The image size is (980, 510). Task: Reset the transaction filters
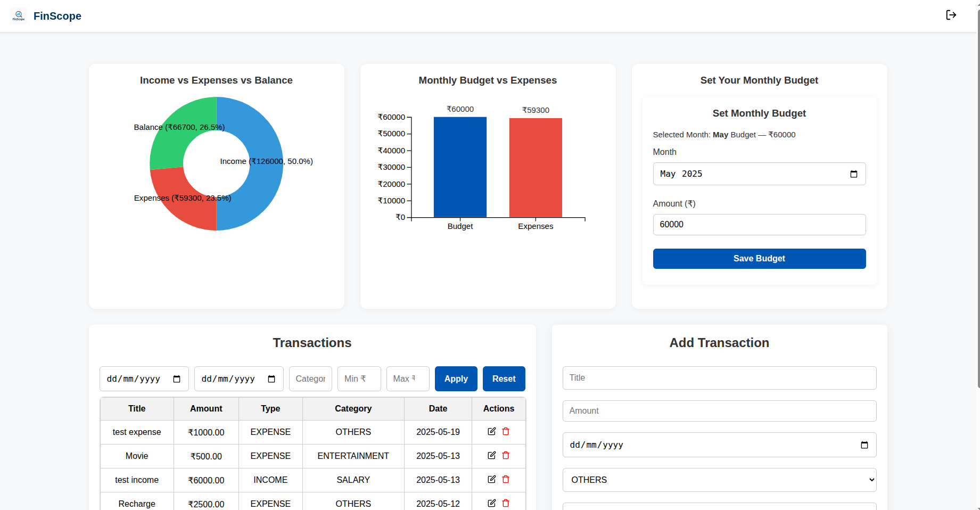coord(504,379)
